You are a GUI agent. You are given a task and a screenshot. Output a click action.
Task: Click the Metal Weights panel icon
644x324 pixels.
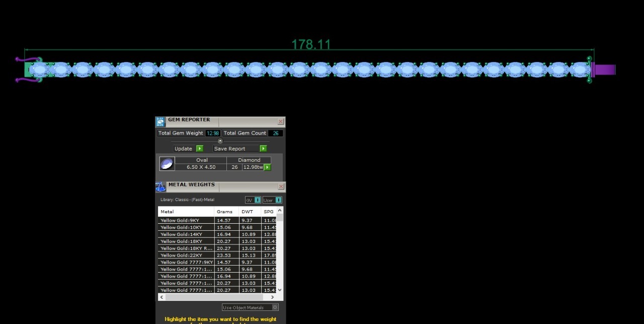coord(160,187)
